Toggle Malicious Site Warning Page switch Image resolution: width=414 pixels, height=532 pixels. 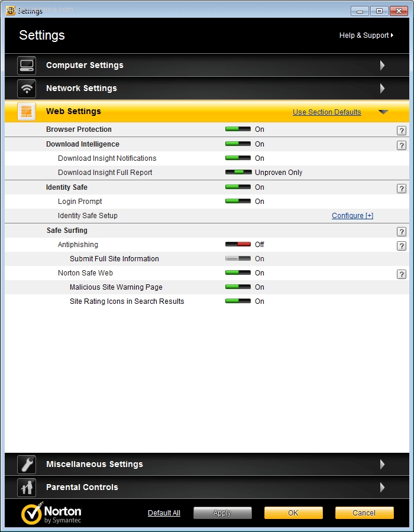[x=238, y=287]
